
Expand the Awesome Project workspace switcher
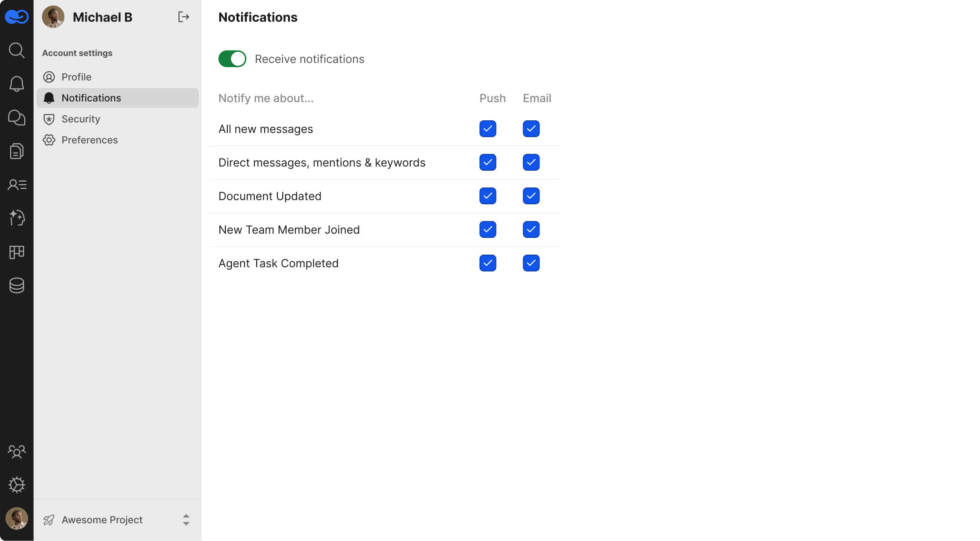pyautogui.click(x=186, y=520)
